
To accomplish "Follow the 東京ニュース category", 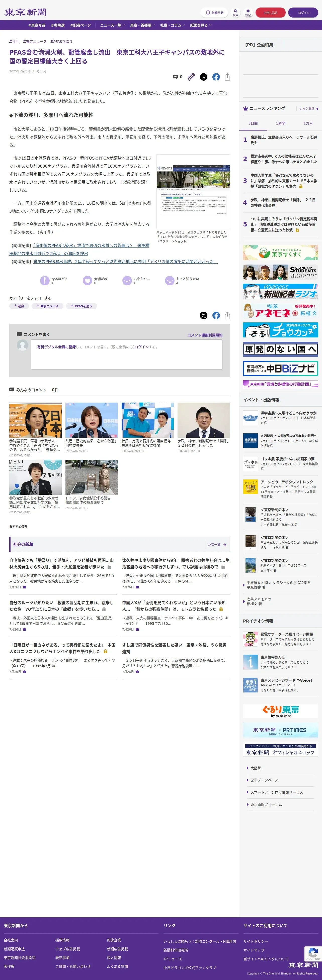I will click(48, 306).
